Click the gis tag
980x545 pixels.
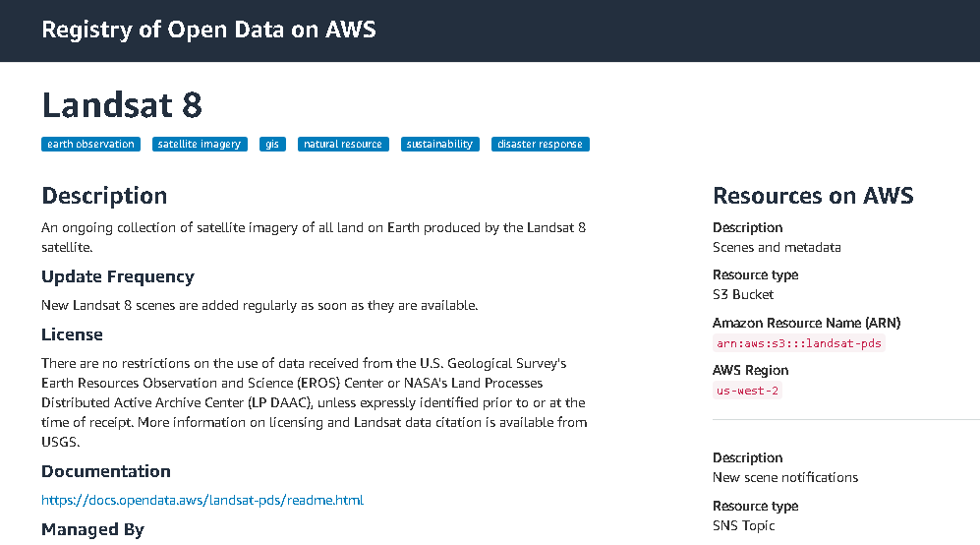pos(272,145)
